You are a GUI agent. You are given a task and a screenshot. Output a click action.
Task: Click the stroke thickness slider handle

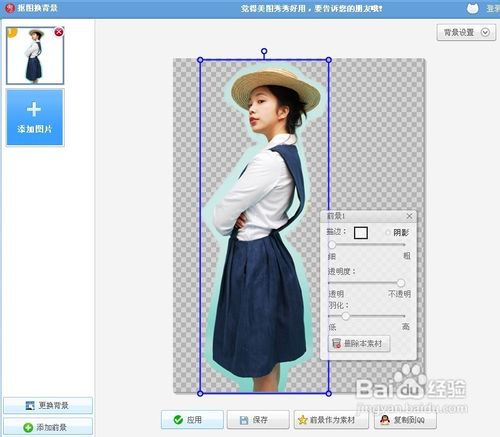(332, 245)
